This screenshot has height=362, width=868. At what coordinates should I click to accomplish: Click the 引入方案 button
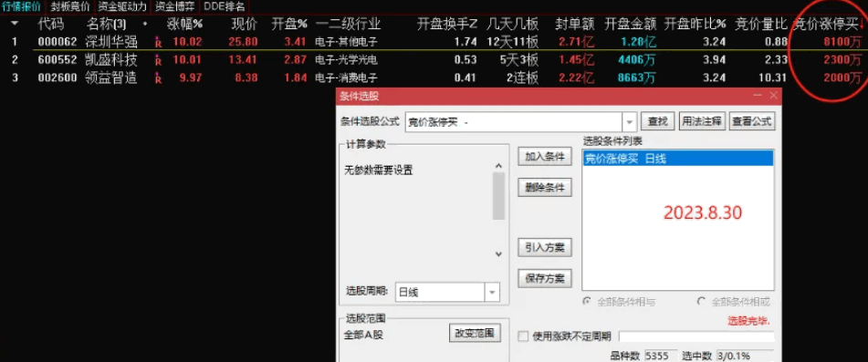545,247
